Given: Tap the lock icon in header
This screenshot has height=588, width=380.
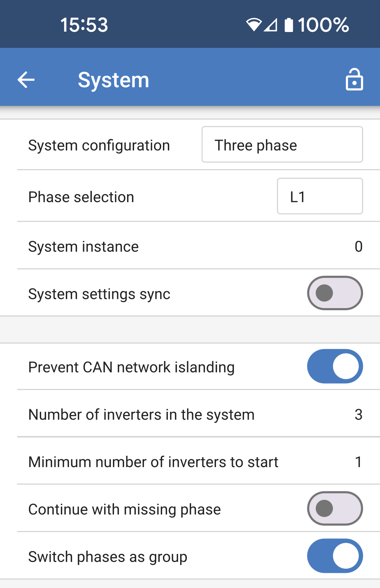Looking at the screenshot, I should pyautogui.click(x=354, y=80).
